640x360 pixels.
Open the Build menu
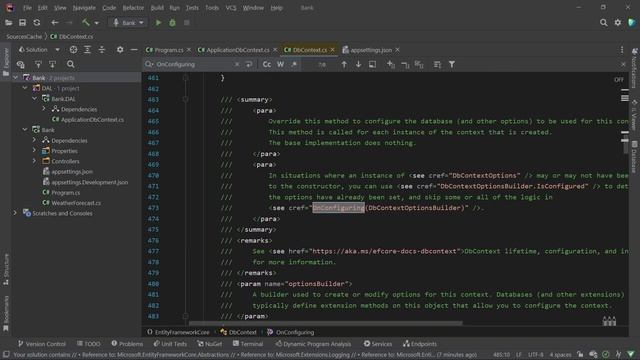[x=157, y=8]
